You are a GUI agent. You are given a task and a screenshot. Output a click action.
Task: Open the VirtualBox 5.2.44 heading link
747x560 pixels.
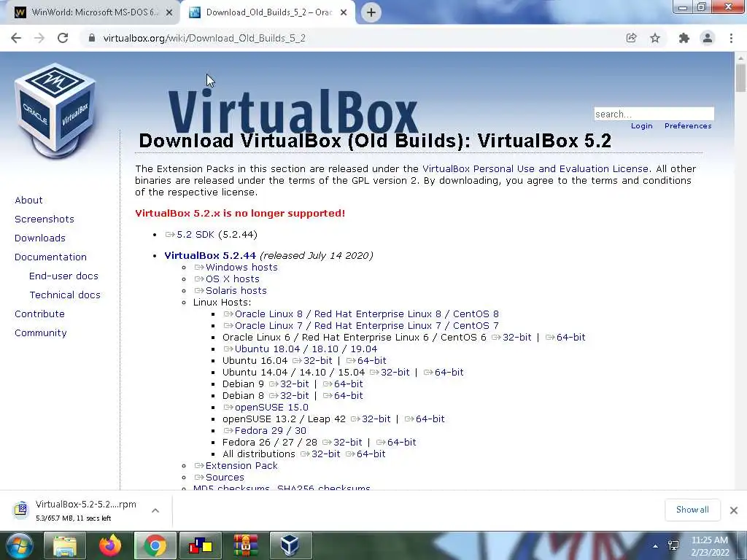210,255
